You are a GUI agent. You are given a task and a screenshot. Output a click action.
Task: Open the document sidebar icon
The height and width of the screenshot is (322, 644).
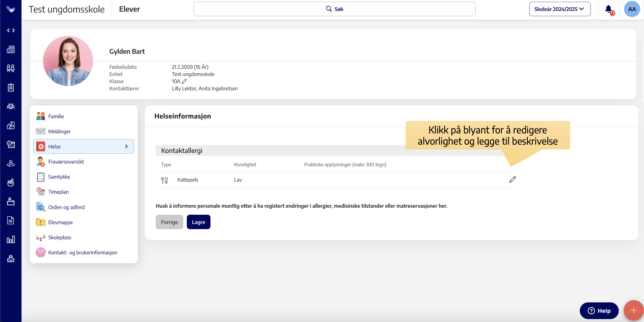[11, 220]
